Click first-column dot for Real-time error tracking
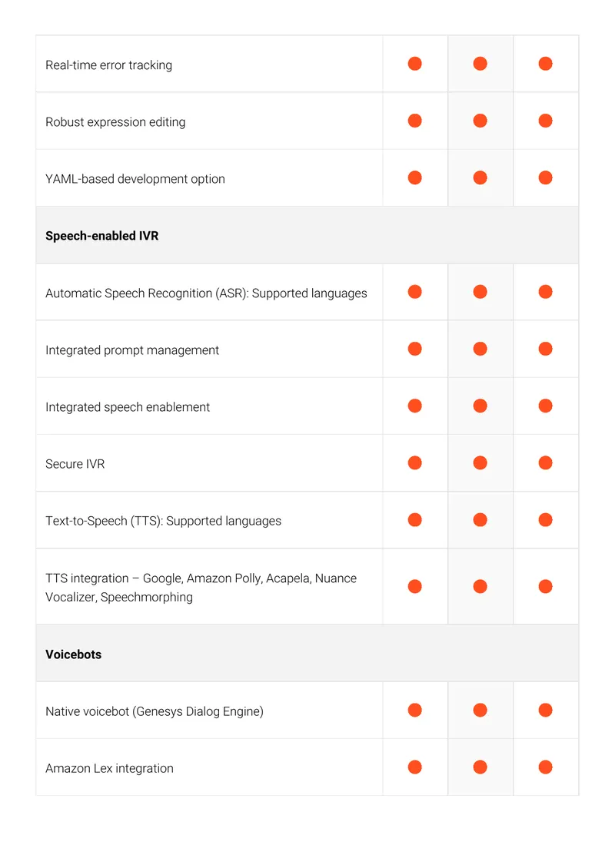The image size is (615, 868). coord(414,64)
